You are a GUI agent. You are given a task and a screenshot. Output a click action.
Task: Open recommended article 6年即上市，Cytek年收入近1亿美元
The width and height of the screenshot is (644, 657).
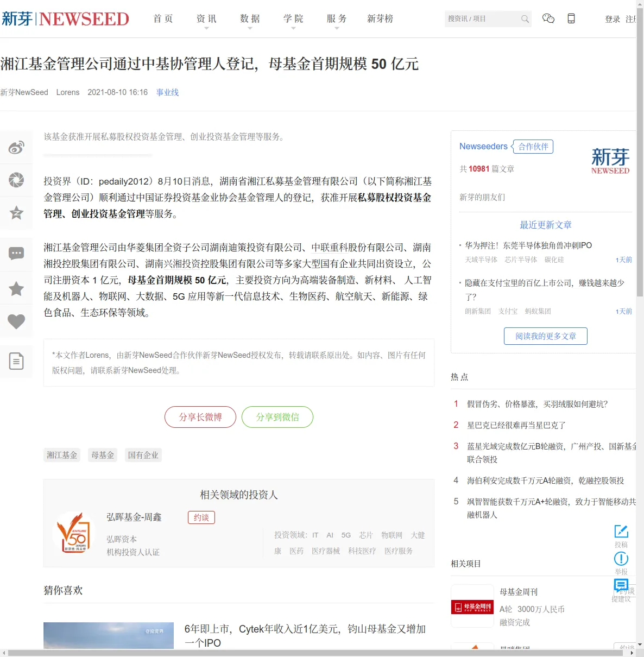pyautogui.click(x=305, y=636)
